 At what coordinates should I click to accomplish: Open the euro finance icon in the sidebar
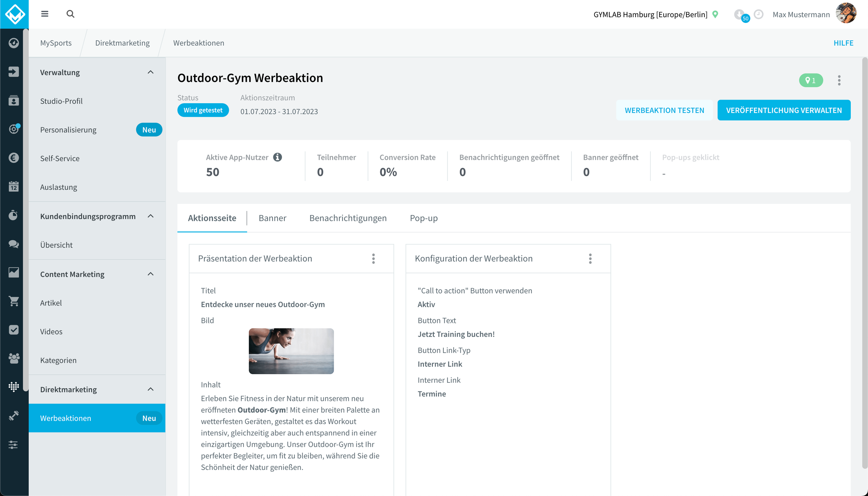pyautogui.click(x=14, y=158)
